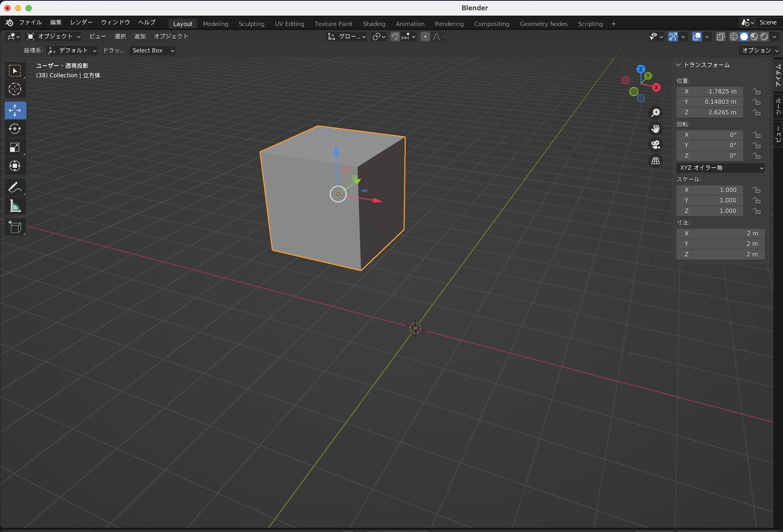Choose the Add Cube tool
Viewport: 783px width, 532px height.
tap(15, 227)
